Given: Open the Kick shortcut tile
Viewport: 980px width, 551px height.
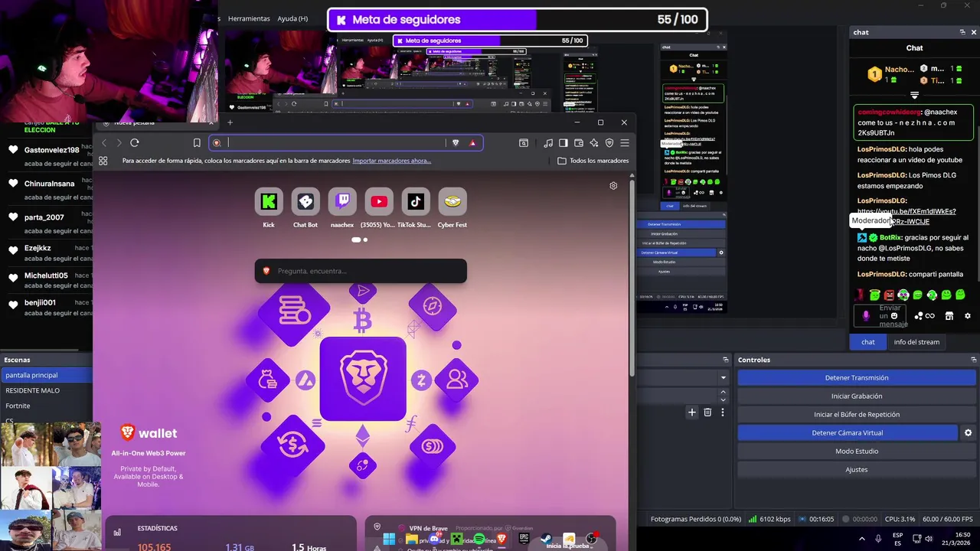Looking at the screenshot, I should click(x=269, y=201).
